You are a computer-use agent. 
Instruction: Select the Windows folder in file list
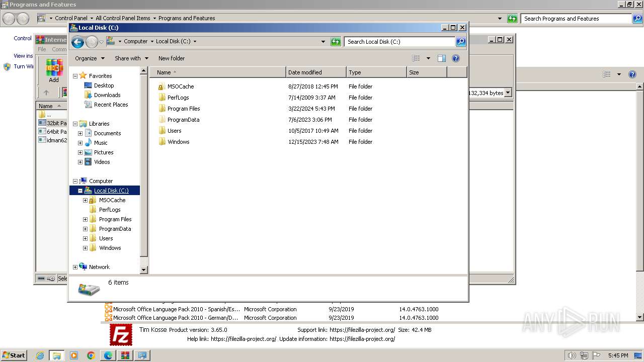(178, 142)
